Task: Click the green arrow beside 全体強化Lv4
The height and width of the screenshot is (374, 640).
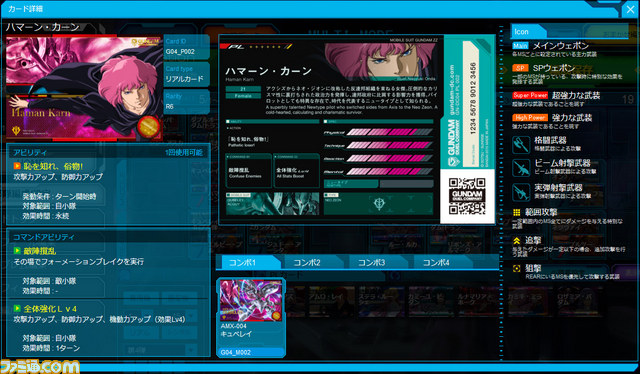Action: [17, 308]
